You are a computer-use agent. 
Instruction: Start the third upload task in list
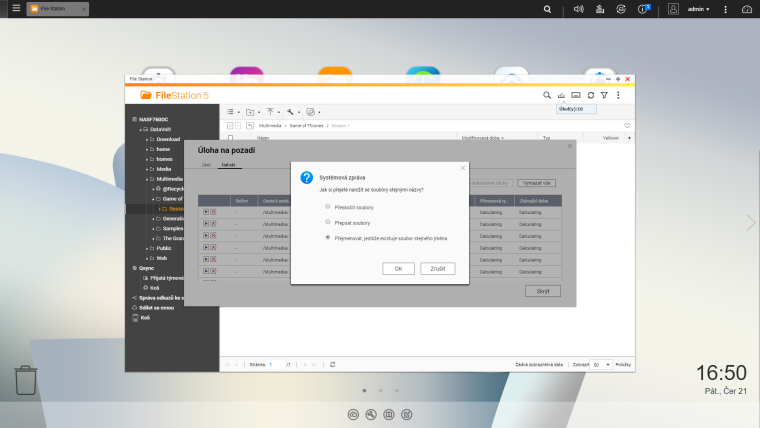click(206, 236)
